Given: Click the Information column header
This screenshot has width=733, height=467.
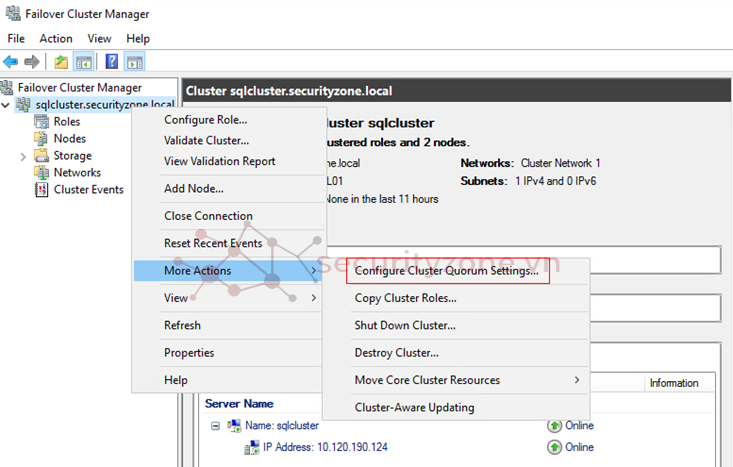Looking at the screenshot, I should coord(673,383).
